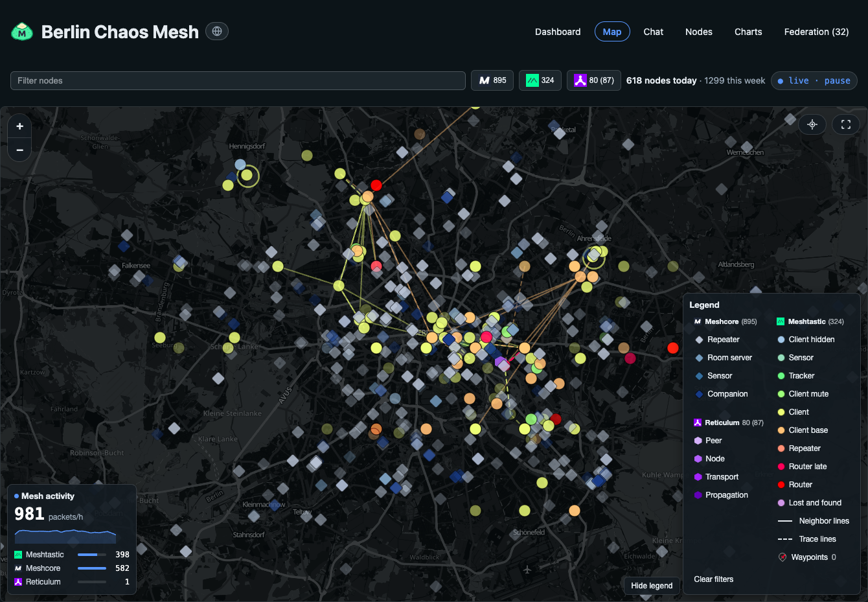868x602 pixels.
Task: Toggle Client hidden legend entry
Action: pos(806,340)
